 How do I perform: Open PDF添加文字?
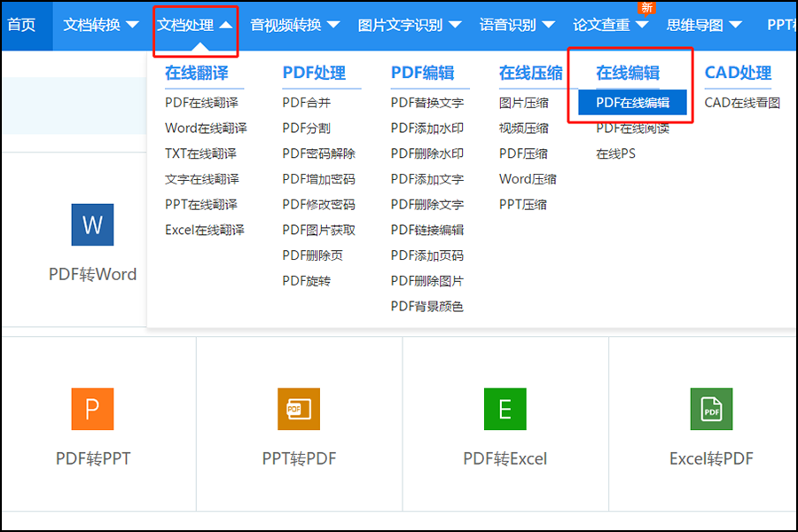coord(427,179)
